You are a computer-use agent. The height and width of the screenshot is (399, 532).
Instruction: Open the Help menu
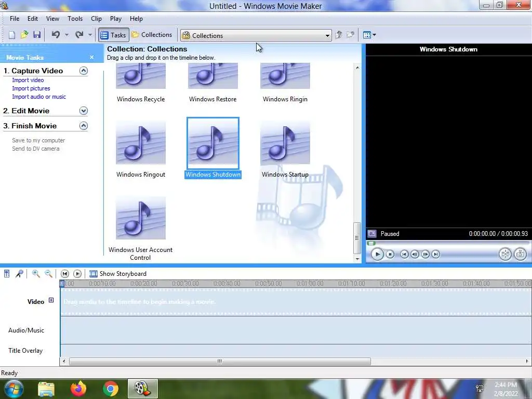tap(136, 19)
